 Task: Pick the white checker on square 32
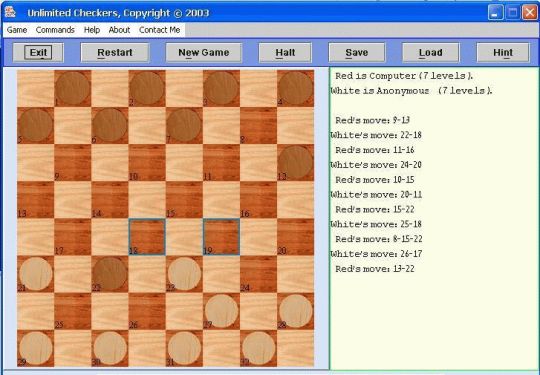(259, 348)
